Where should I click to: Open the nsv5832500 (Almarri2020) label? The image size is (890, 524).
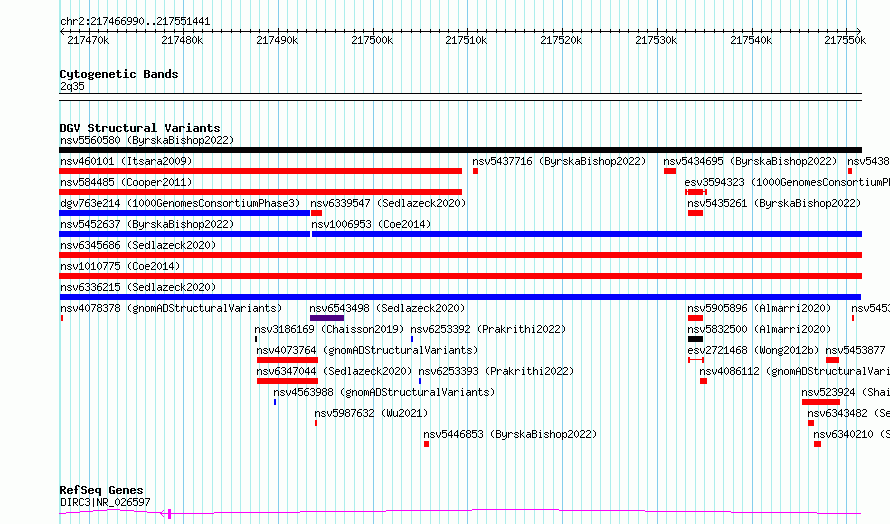(759, 329)
